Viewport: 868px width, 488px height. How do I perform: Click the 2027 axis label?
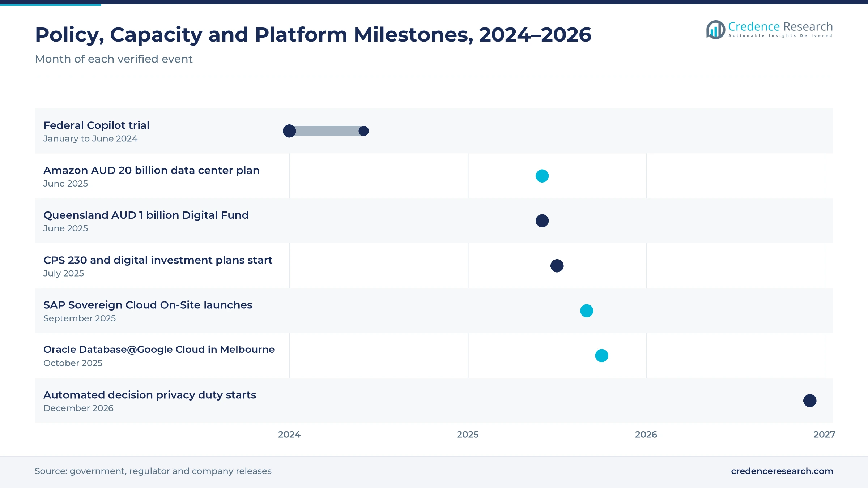point(824,435)
